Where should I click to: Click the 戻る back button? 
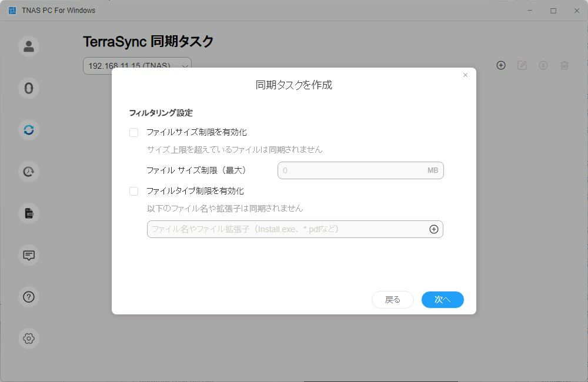[x=393, y=300]
